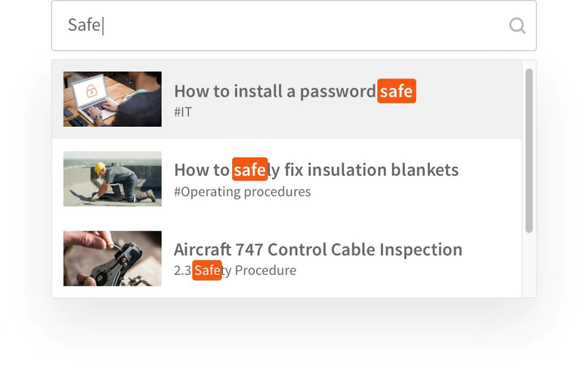Click into the Safe search field
Viewport: 588px width, 374px height.
click(293, 26)
